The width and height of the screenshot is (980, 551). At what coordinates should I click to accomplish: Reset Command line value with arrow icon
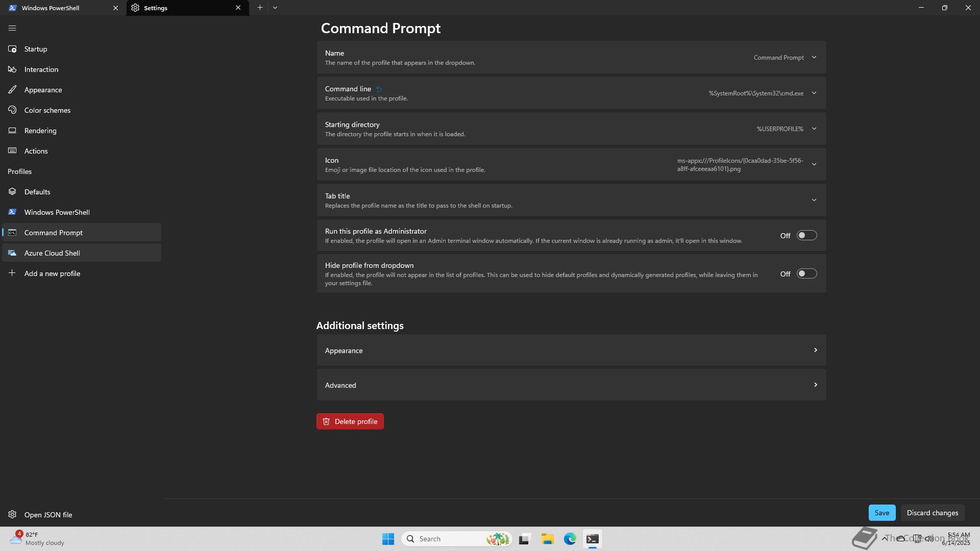tap(379, 89)
